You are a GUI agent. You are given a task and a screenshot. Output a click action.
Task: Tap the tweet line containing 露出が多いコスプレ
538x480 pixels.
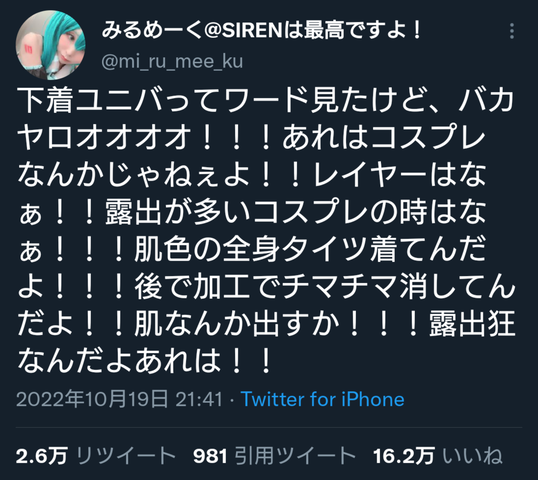[x=252, y=212]
